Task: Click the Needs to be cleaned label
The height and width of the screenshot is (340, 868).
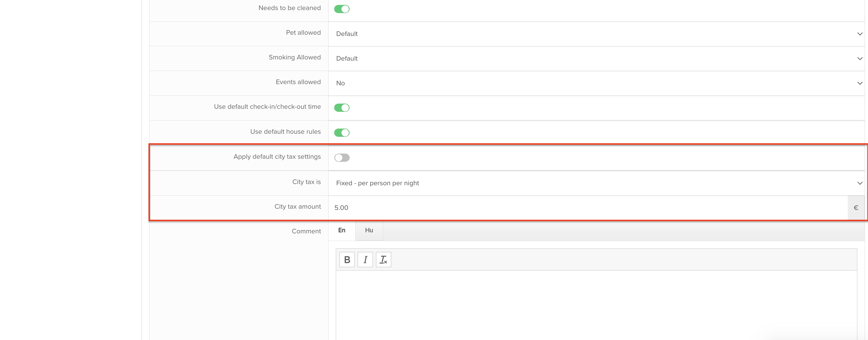Action: click(290, 8)
